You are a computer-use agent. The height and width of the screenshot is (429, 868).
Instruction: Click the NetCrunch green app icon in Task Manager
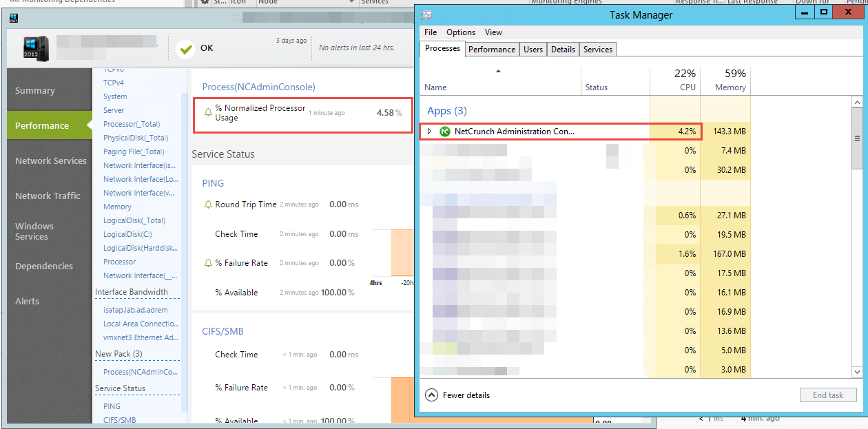[445, 132]
